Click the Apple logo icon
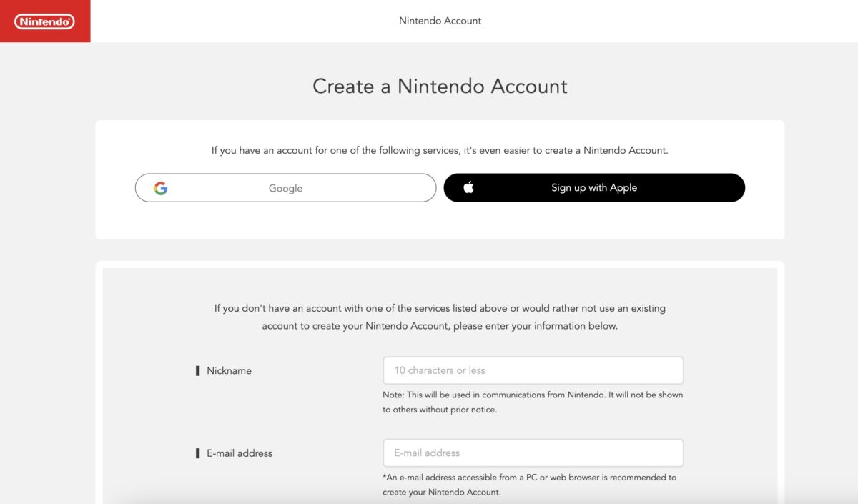Screen dimensions: 858x504 (x=468, y=187)
